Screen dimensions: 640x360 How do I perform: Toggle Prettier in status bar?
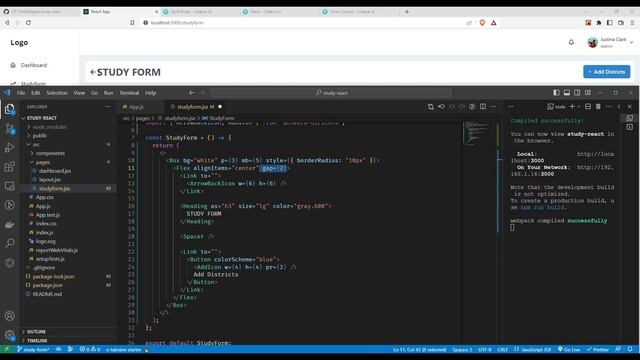598,349
